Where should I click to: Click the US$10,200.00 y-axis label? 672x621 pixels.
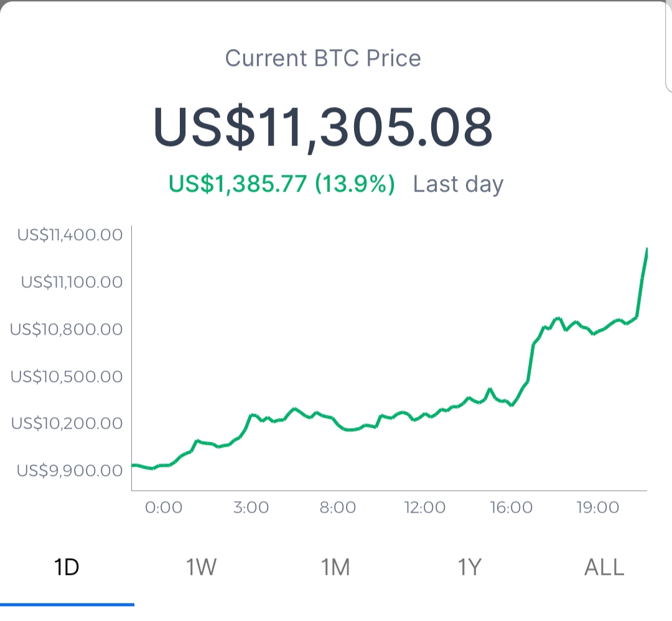point(67,423)
